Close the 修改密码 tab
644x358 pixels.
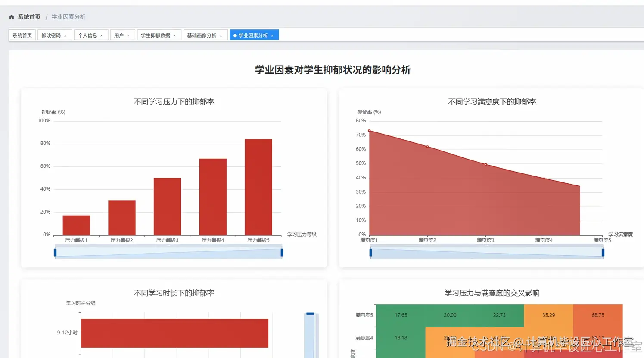click(65, 36)
